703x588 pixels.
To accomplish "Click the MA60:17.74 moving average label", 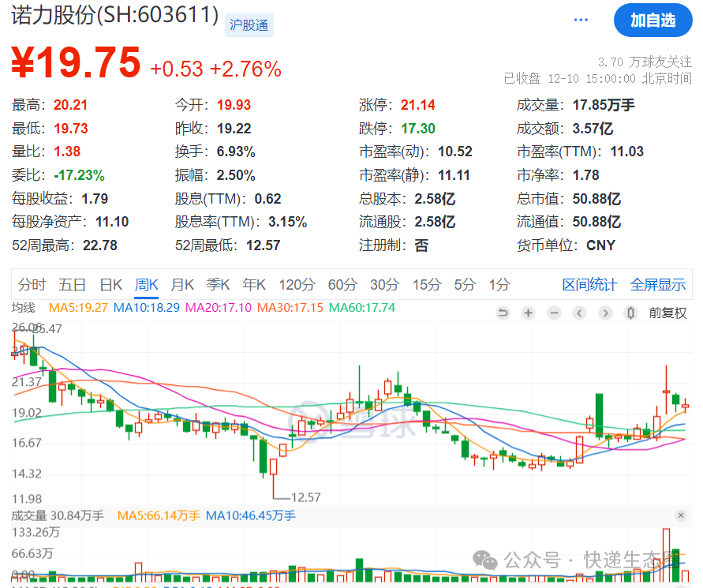I will click(362, 308).
